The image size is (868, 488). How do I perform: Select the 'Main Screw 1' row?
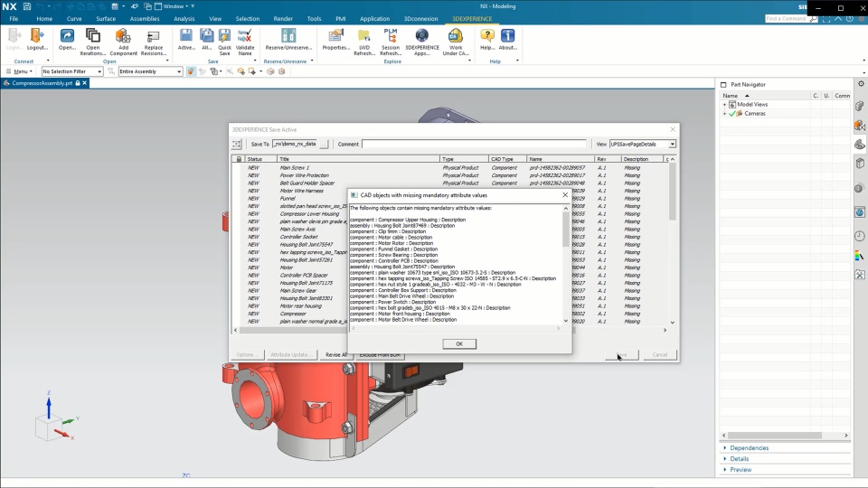(x=448, y=168)
